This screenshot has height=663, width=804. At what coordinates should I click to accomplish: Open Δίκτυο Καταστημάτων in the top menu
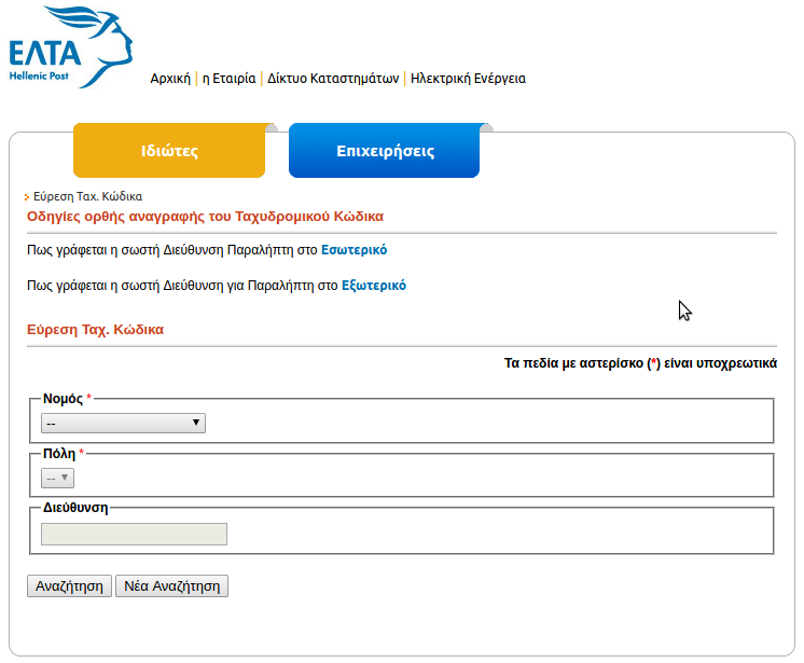(x=333, y=78)
